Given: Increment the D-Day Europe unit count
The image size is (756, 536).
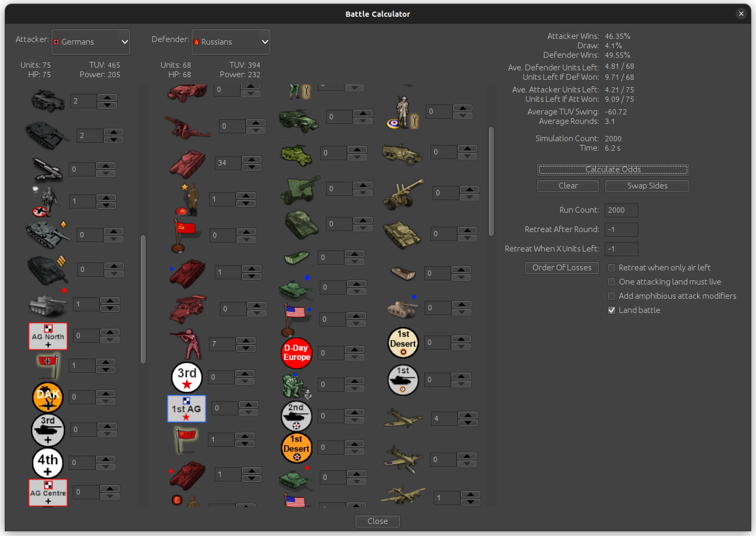Looking at the screenshot, I should click(x=354, y=349).
